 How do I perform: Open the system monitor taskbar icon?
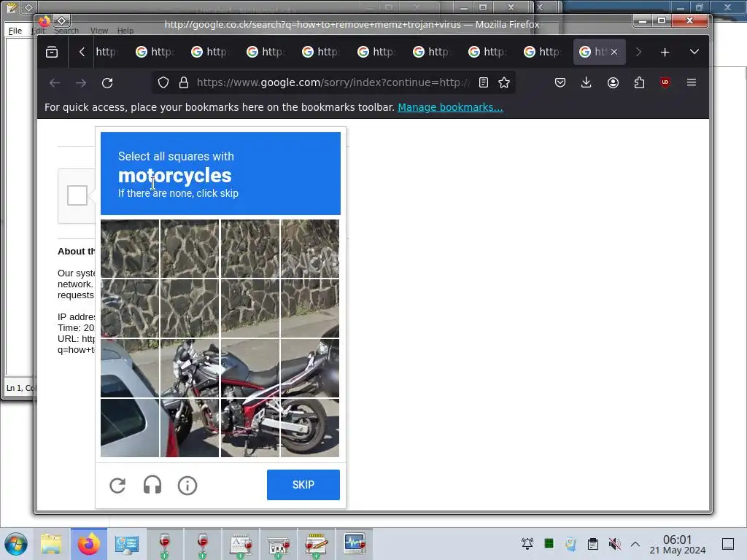coord(355,544)
